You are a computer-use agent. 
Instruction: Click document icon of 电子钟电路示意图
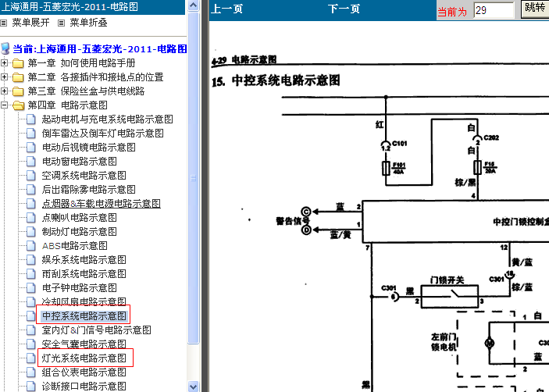[31, 287]
